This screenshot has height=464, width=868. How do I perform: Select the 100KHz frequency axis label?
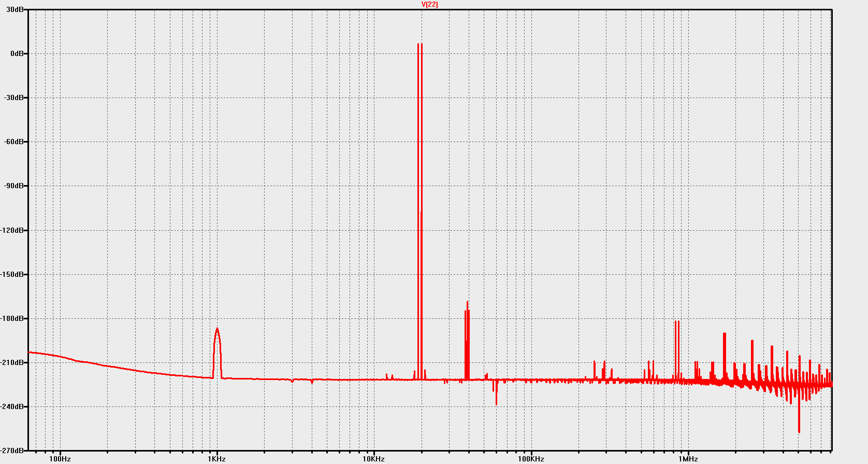(x=531, y=459)
